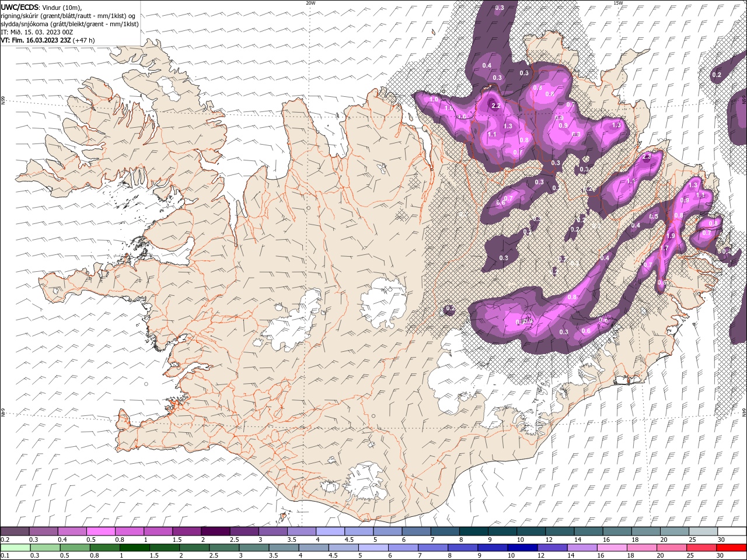Click the UWC/ECDS title text
Viewport: 747px width, 560px height.
[20, 7]
